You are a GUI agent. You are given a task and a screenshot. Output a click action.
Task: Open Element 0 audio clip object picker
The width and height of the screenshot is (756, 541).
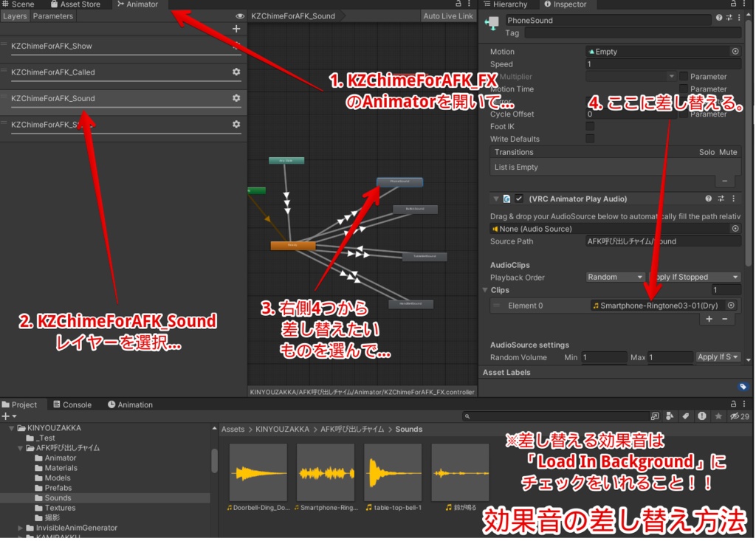pos(731,306)
